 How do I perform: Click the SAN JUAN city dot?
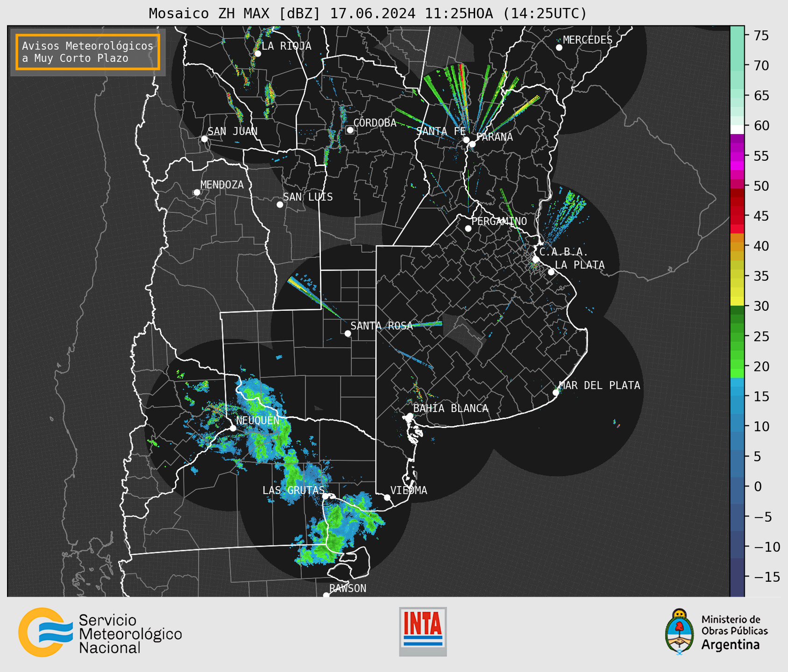pyautogui.click(x=204, y=139)
